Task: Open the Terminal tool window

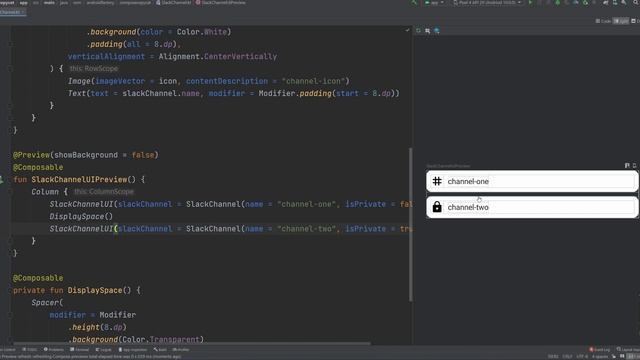Action: pyautogui.click(x=80, y=350)
